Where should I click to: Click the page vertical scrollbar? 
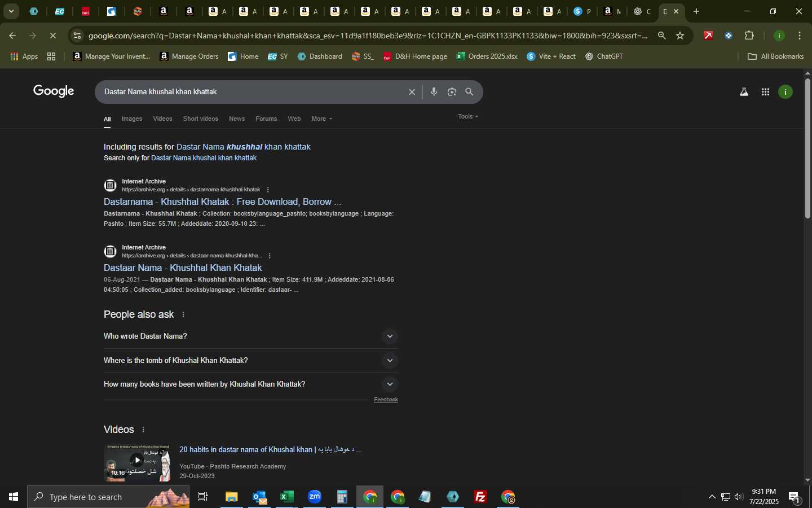tap(807, 148)
